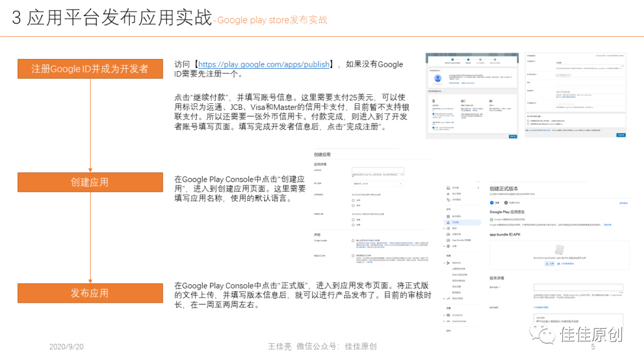Screen dimensions: 644x363
Task: Click footer text 王佳亮 微信公众号：佳佳原创
Action: pos(322,346)
